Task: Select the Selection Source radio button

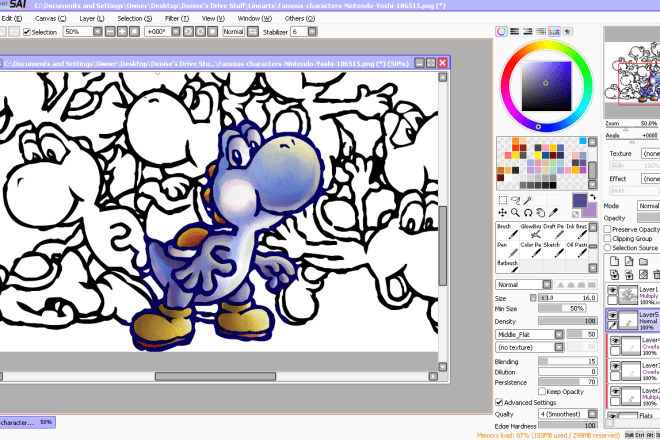Action: point(607,248)
